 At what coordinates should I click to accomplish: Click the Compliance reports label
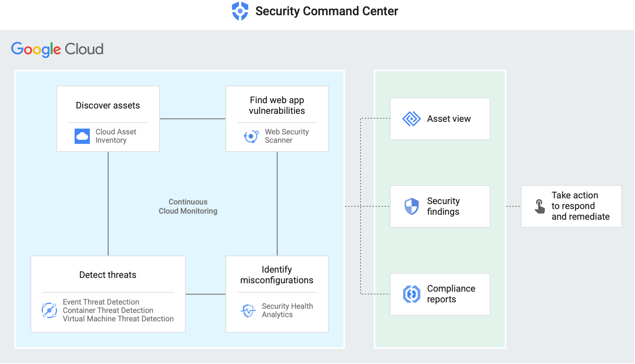451,294
